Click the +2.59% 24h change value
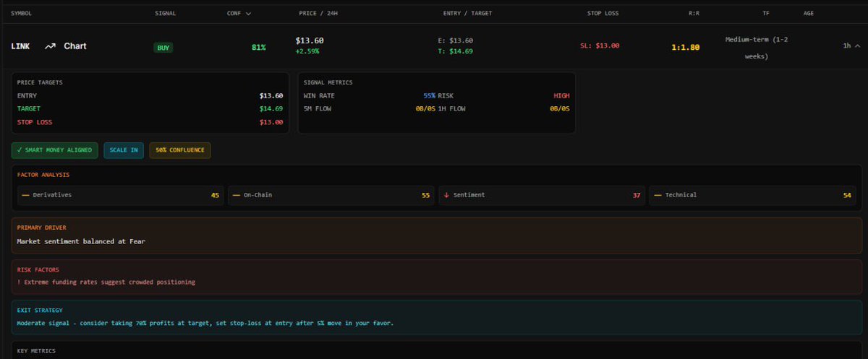Viewport: 868px width, 359px height. coord(307,52)
